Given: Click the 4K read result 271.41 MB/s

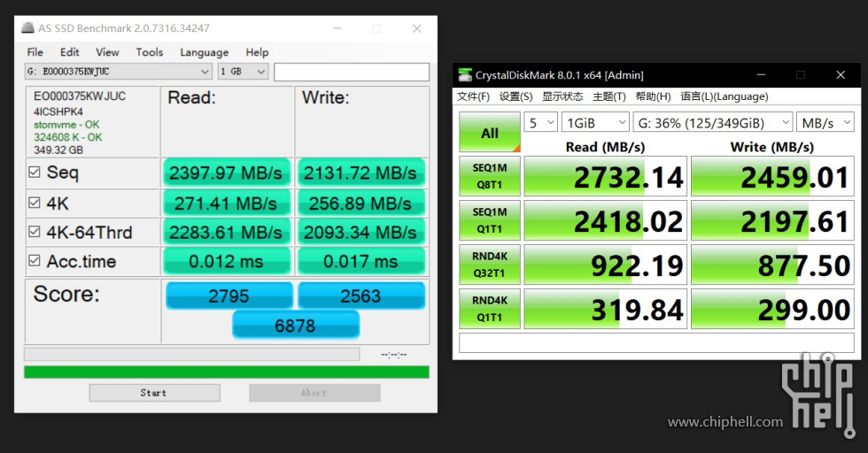Looking at the screenshot, I should coord(226,203).
